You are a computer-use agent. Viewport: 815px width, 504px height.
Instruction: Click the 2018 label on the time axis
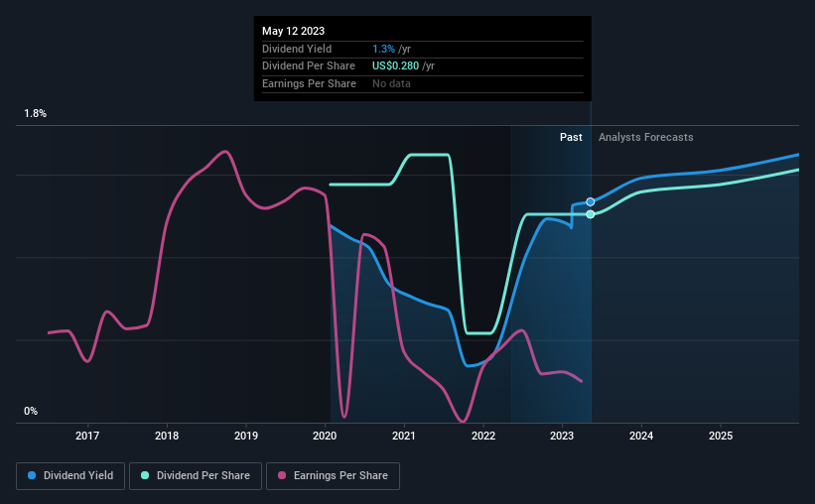(167, 436)
